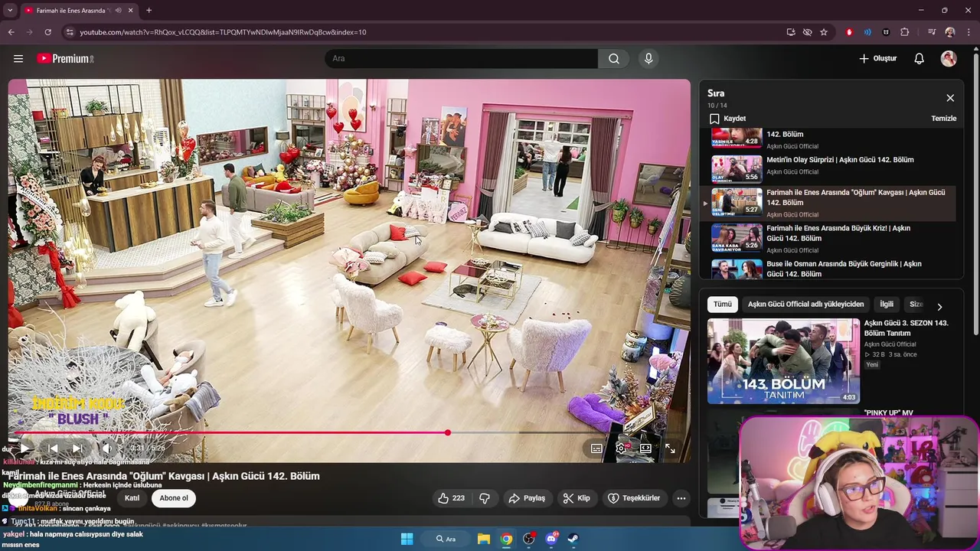Open YouTube notifications bell

point(920,58)
